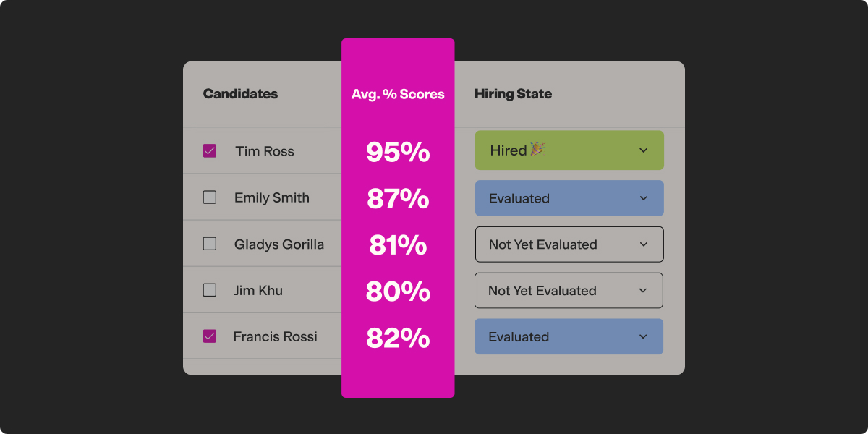Select the candidate name Emily Smith
This screenshot has height=434, width=868.
[271, 197]
